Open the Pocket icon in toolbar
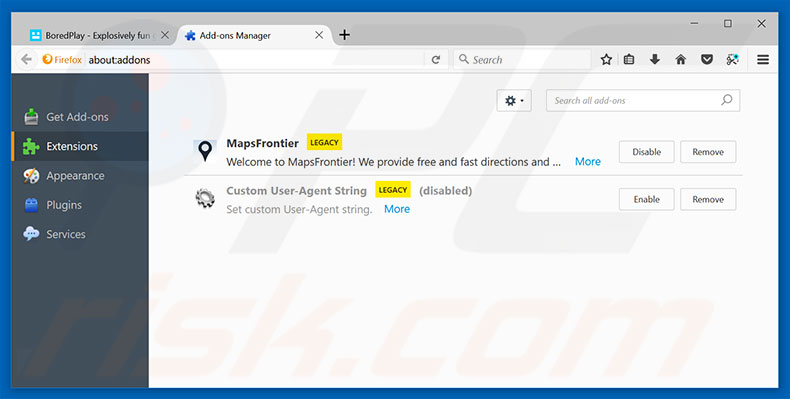Viewport: 790px width, 399px height. pos(707,59)
